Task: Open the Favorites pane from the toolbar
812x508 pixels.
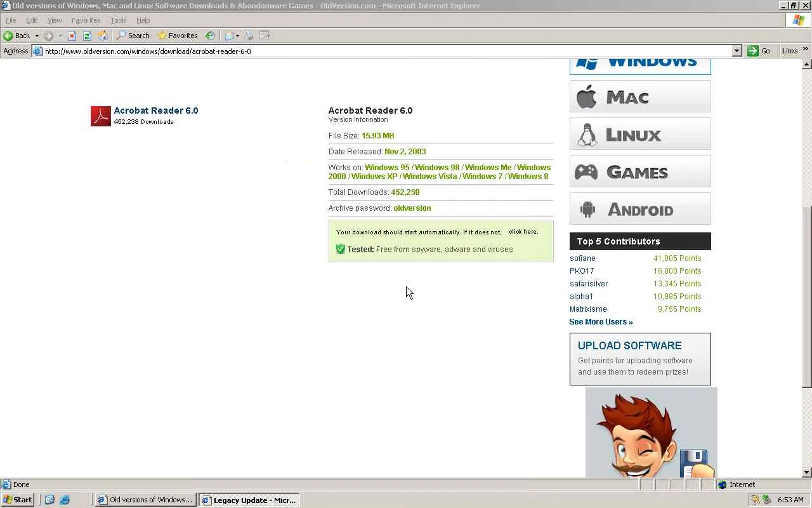Action: click(x=178, y=36)
